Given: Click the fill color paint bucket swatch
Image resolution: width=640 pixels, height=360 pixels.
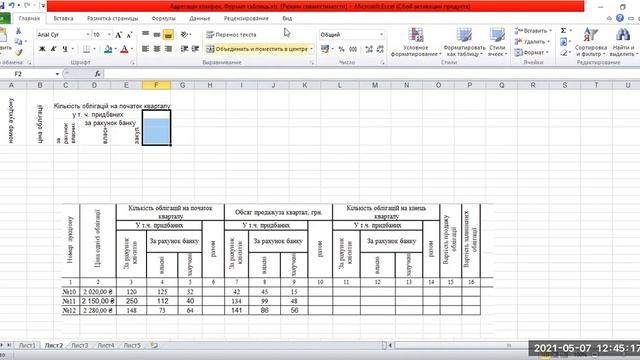Looking at the screenshot, I should pyautogui.click(x=108, y=49).
